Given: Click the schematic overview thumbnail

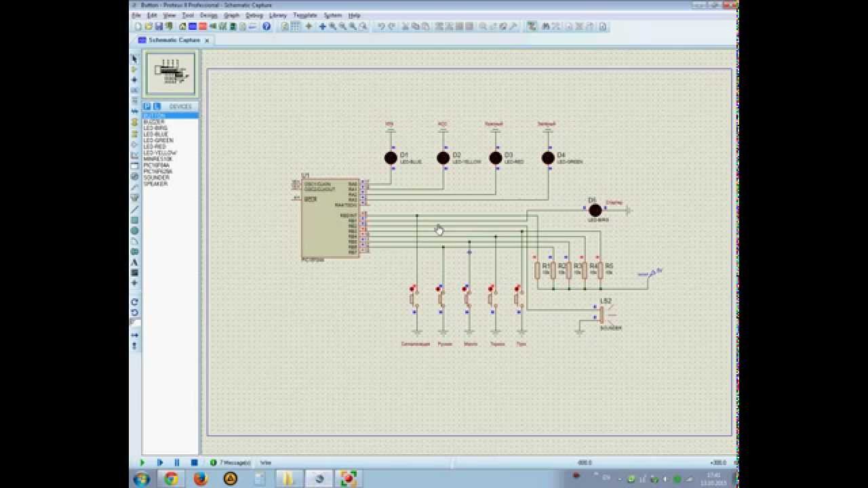Looking at the screenshot, I should point(171,74).
